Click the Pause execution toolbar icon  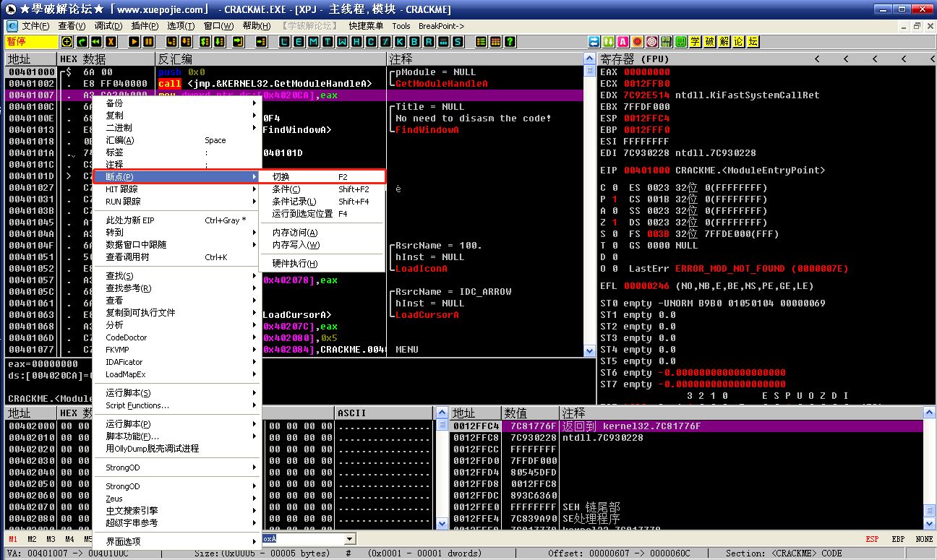(147, 42)
